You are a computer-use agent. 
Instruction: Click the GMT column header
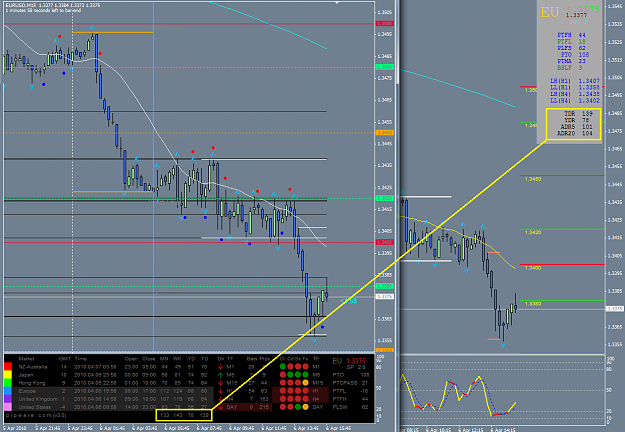click(x=64, y=359)
